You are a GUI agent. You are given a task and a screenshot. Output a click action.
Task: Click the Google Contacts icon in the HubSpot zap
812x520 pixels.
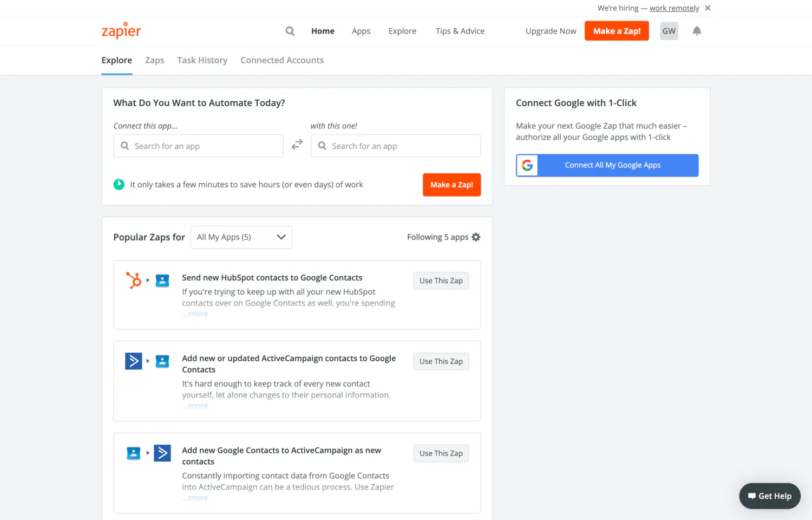pos(162,281)
